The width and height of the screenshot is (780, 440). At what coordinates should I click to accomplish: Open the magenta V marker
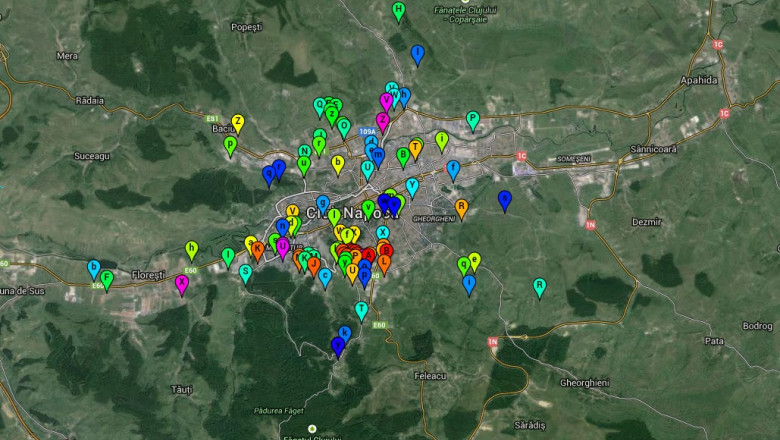386,101
